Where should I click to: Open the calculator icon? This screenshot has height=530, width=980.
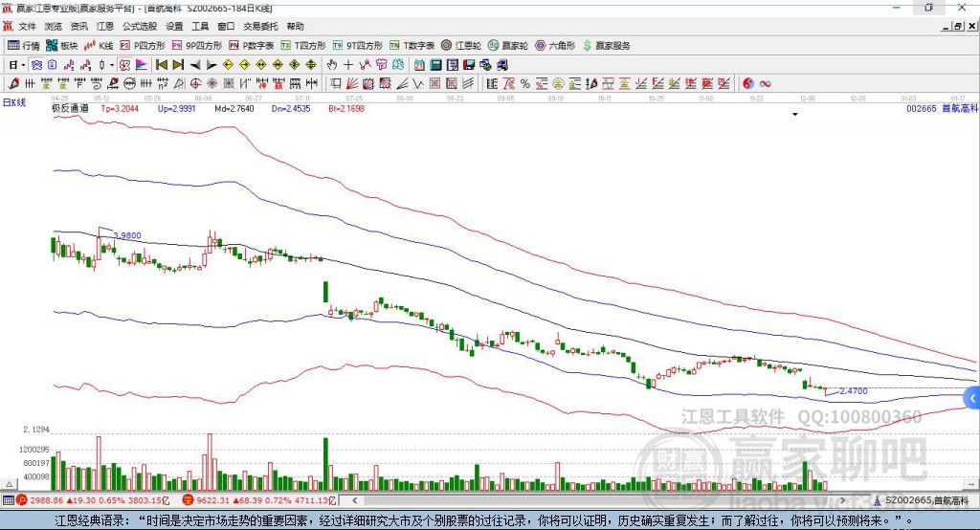[x=436, y=65]
